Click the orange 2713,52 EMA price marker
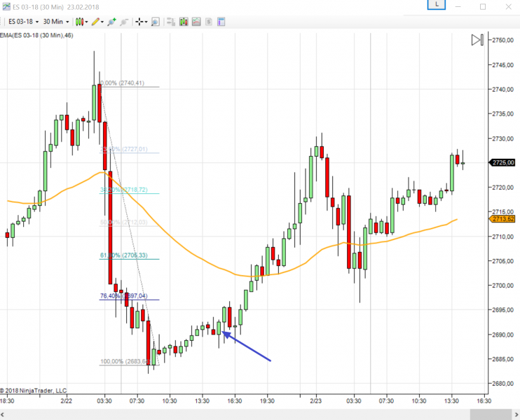 pyautogui.click(x=502, y=219)
